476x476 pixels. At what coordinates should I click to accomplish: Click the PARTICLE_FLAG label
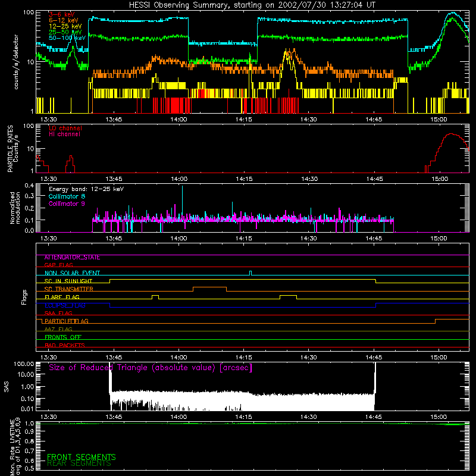coord(67,321)
